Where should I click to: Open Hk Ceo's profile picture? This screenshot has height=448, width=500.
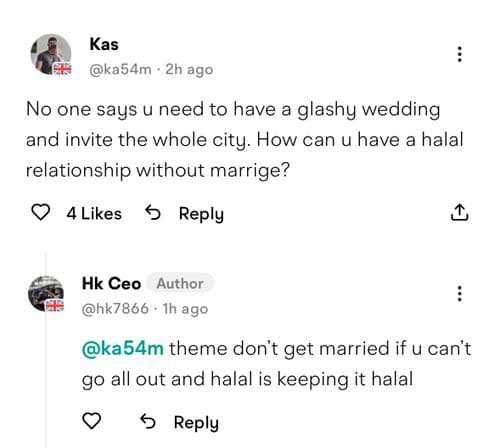pyautogui.click(x=46, y=294)
